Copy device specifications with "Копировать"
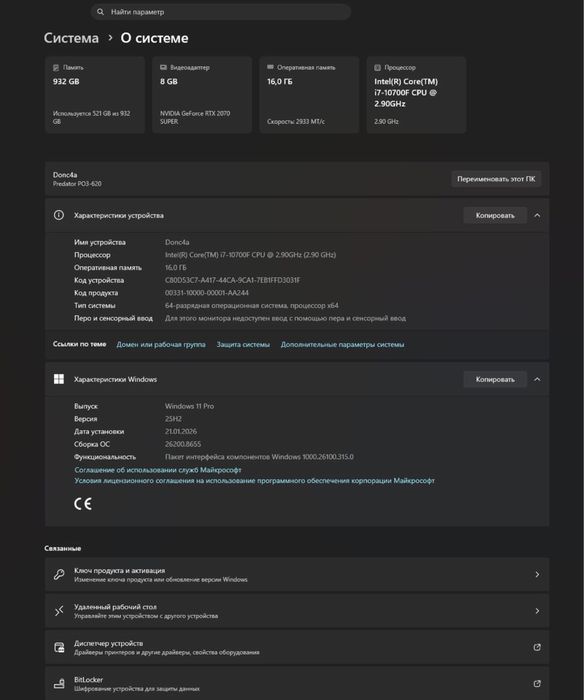This screenshot has height=700, width=584. 495,215
